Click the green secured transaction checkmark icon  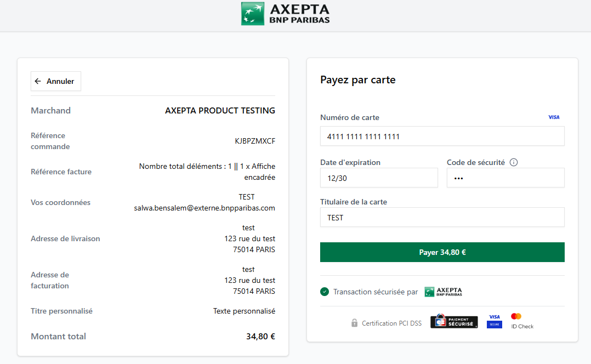[x=325, y=292]
